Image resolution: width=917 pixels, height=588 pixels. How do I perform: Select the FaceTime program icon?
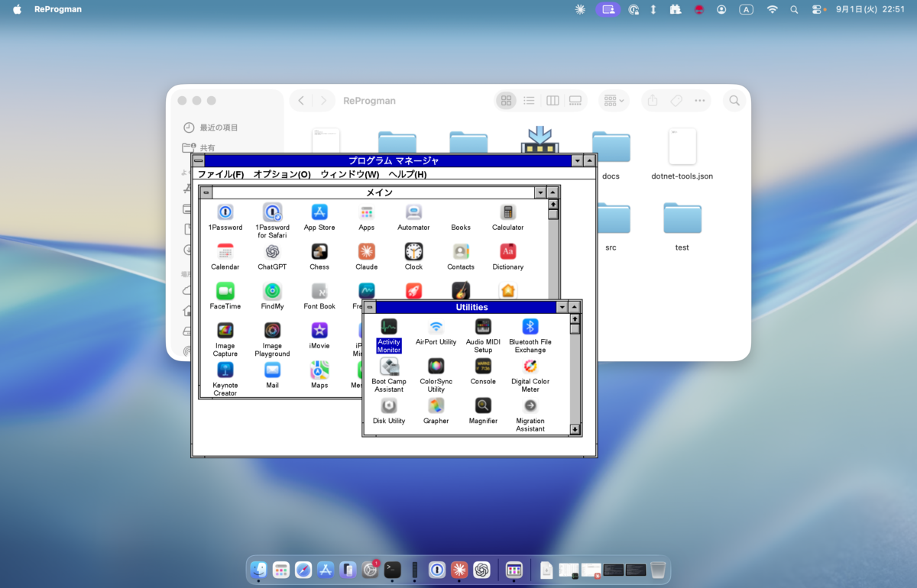click(225, 291)
